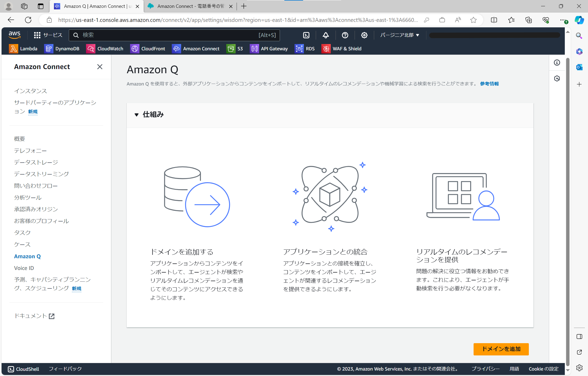The width and height of the screenshot is (588, 376).
Task: Open 予測、キャパシティプランニング sidebar item
Action: pos(52,284)
